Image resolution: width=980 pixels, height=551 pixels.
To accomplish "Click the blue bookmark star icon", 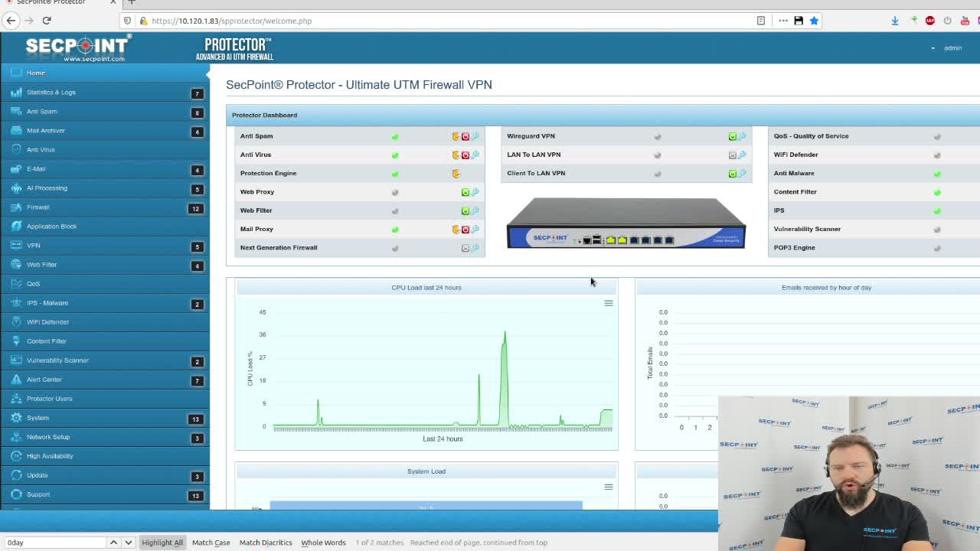I will coord(814,21).
